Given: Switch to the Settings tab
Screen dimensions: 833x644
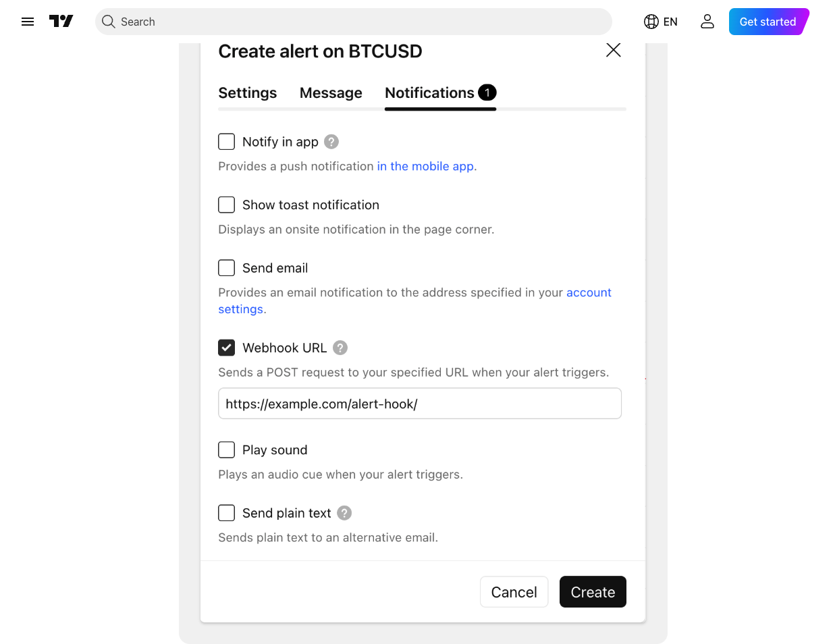Looking at the screenshot, I should tap(247, 93).
